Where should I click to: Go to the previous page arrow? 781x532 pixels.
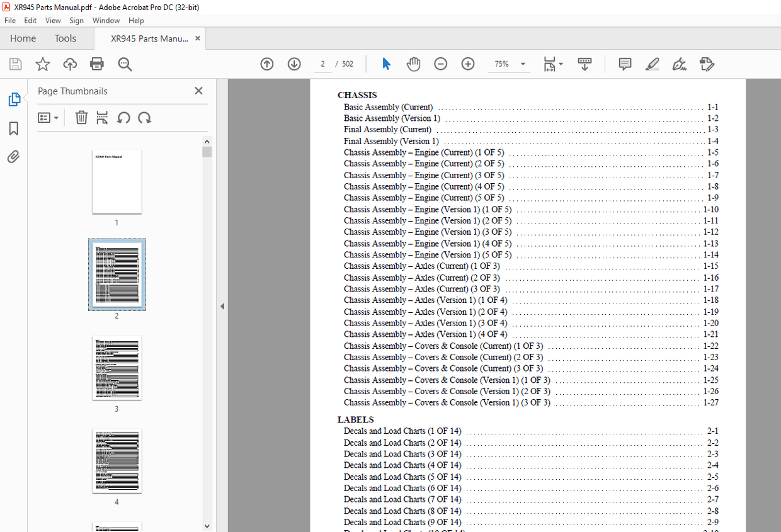point(267,64)
